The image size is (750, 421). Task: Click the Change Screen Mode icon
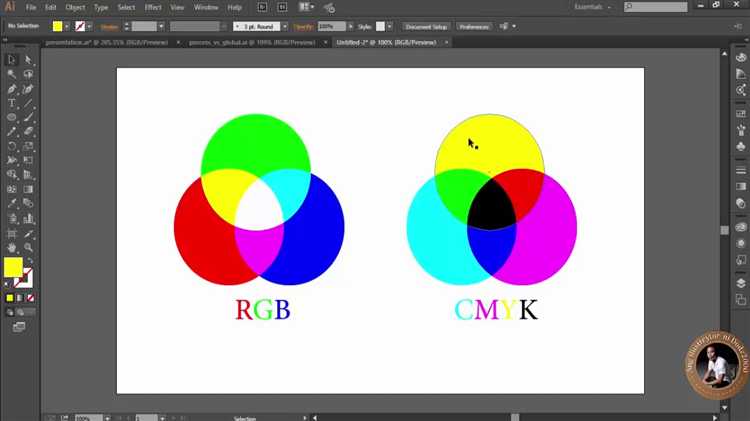click(19, 327)
